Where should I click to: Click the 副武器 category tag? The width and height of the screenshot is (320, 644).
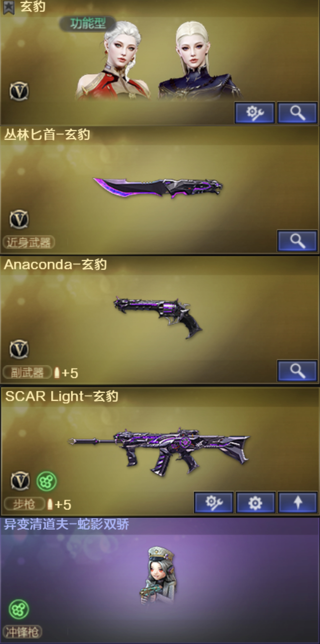click(x=27, y=372)
